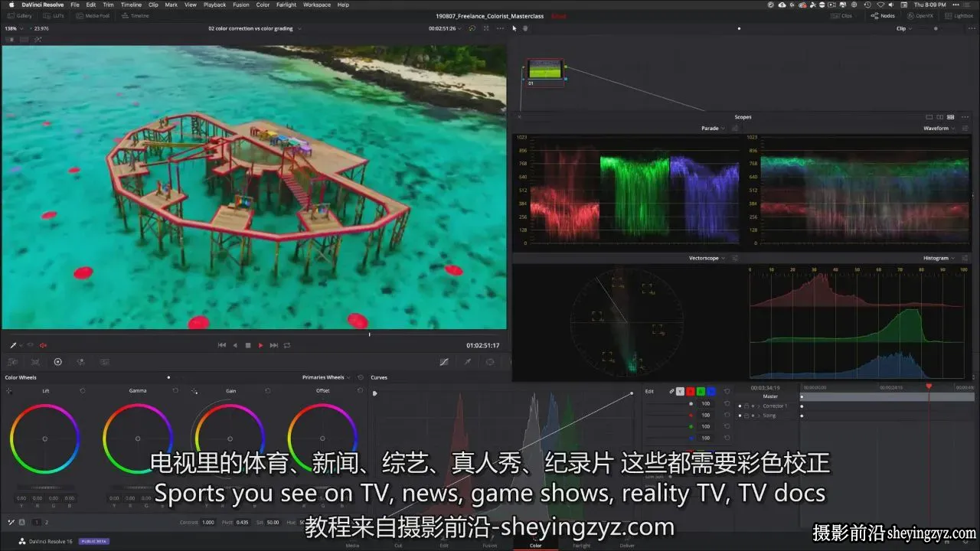Toggle the Clips panel button
980x551 pixels.
tap(842, 15)
